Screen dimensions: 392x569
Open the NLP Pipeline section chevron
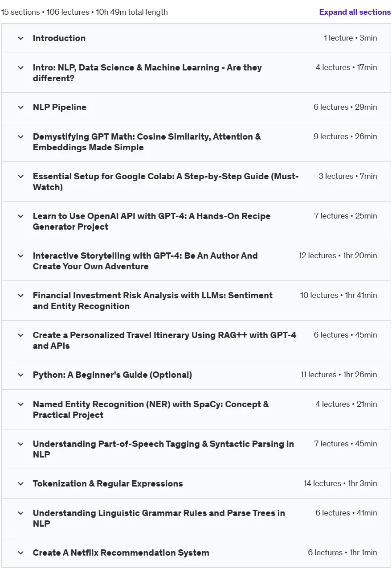(x=20, y=107)
